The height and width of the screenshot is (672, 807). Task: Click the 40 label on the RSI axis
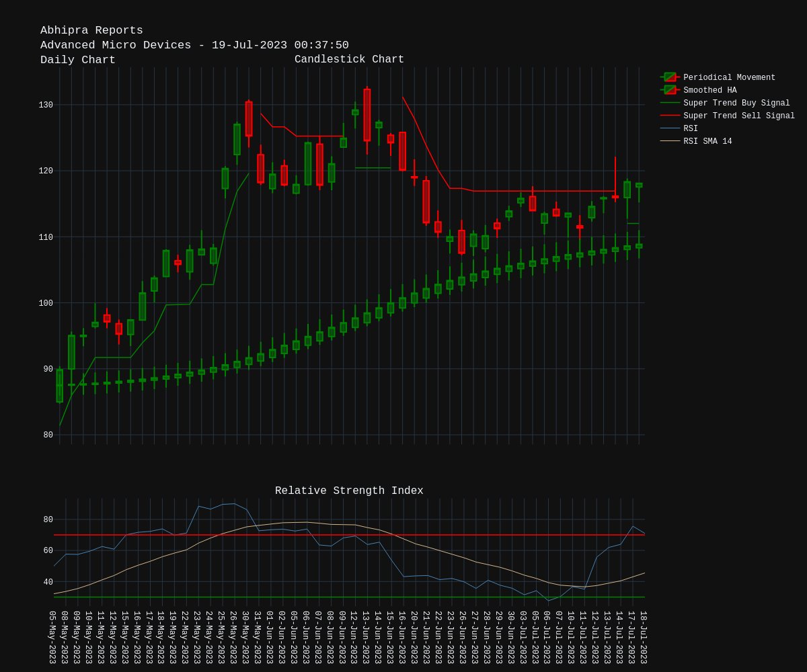(48, 582)
